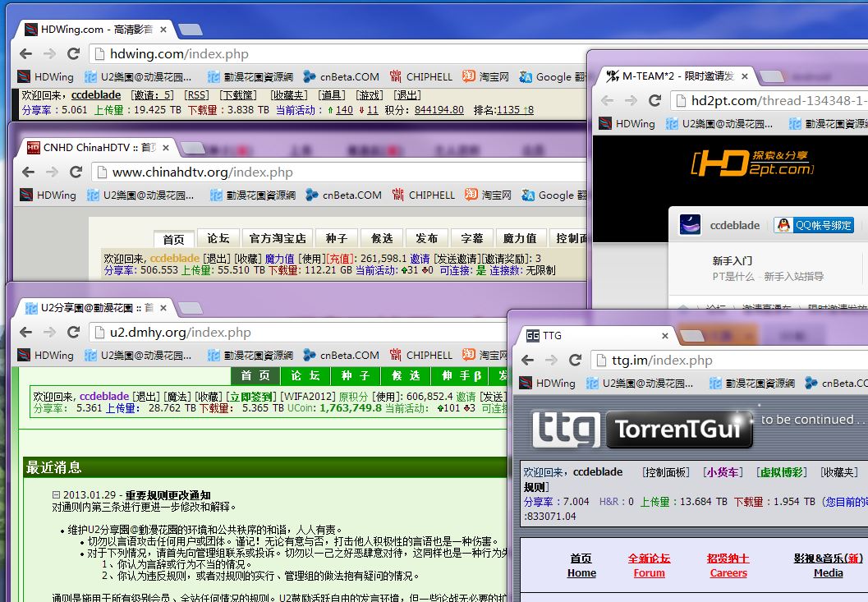
Task: Click the RSS link on HDWing
Action: pyautogui.click(x=196, y=95)
